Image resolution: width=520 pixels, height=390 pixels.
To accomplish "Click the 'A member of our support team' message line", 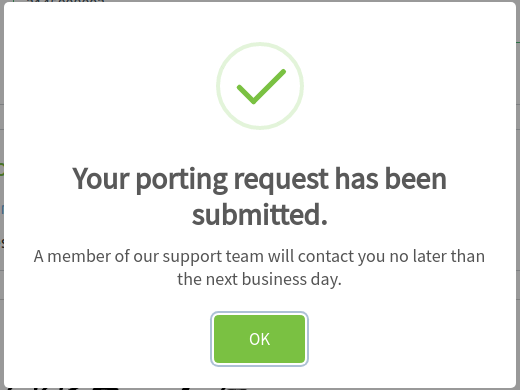I will point(259,256).
